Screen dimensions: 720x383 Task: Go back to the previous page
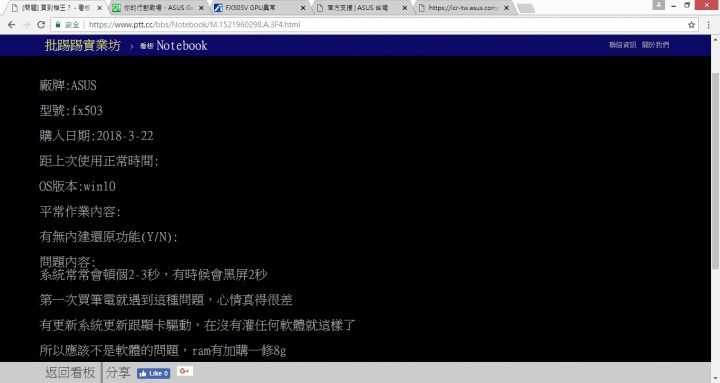pos(11,25)
